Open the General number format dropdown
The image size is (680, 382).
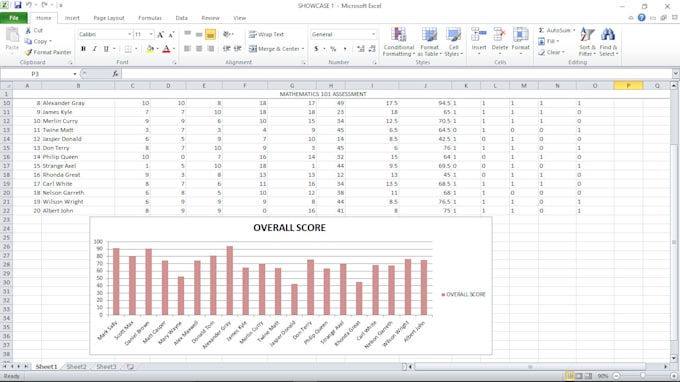(373, 34)
